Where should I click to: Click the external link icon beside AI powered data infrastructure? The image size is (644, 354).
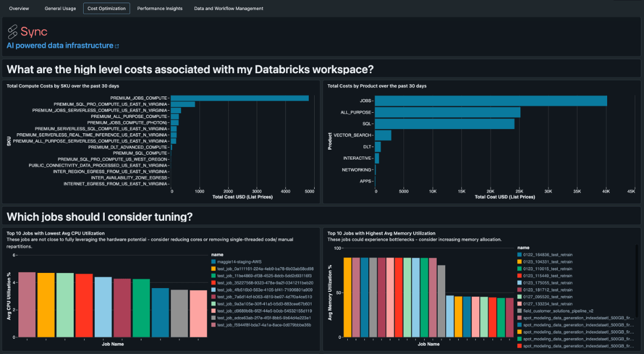click(x=117, y=46)
